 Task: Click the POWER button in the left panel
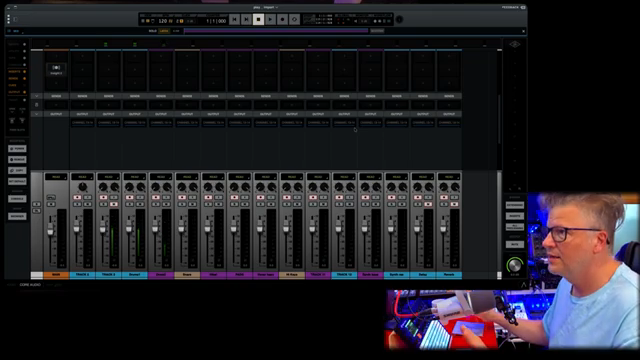(x=17, y=149)
